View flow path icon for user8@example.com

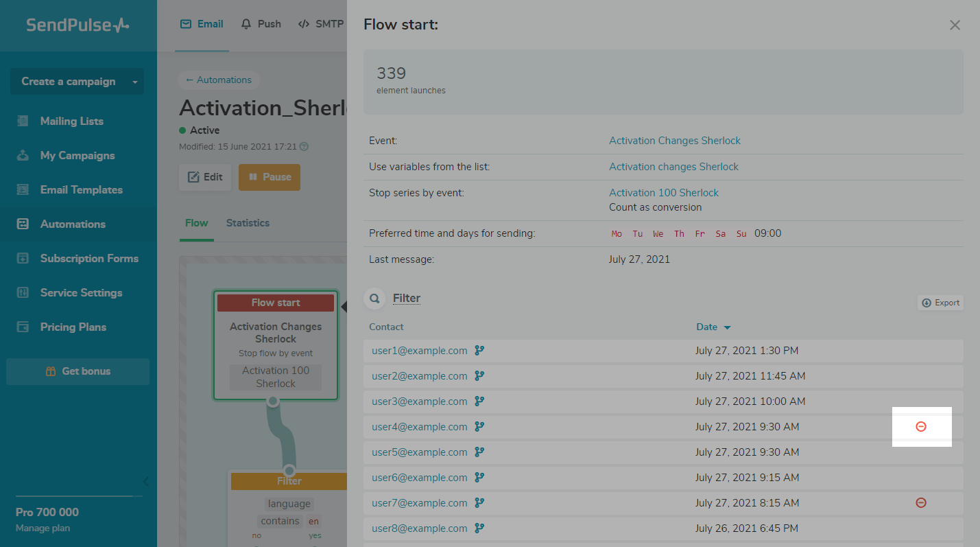point(479,528)
